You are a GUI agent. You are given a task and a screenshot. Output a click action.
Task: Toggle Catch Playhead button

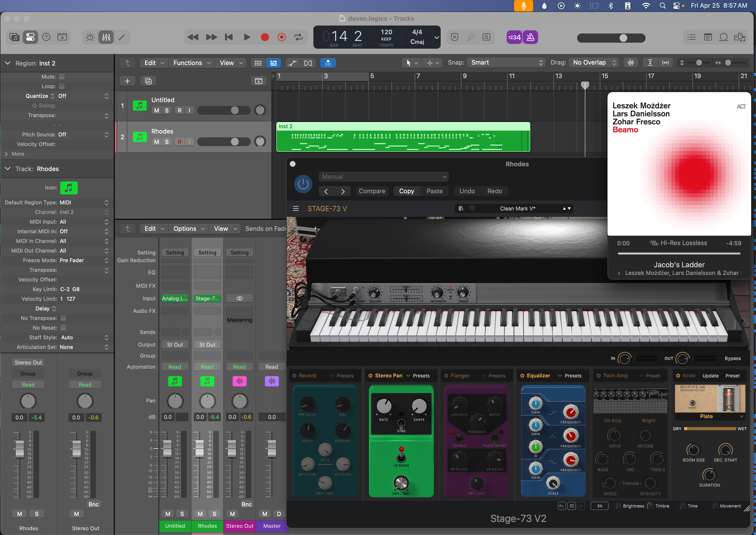point(328,63)
